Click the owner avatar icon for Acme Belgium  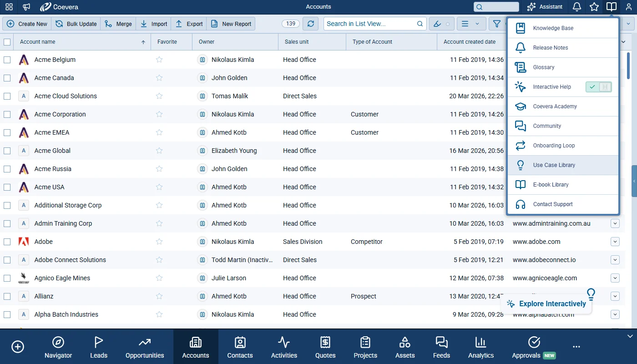tap(202, 60)
